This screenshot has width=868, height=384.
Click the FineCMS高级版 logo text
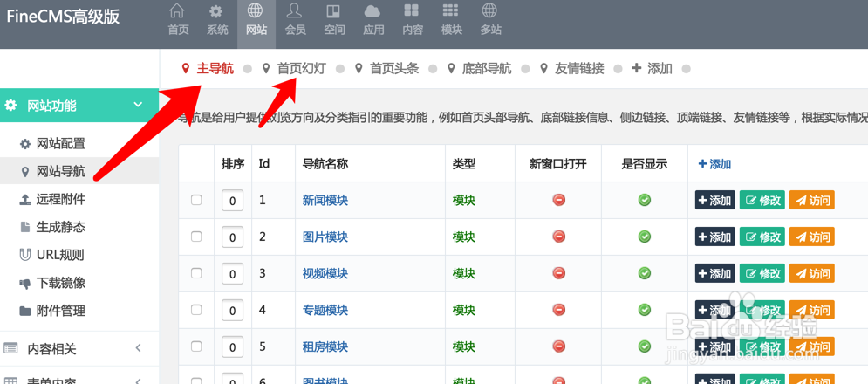coord(63,16)
